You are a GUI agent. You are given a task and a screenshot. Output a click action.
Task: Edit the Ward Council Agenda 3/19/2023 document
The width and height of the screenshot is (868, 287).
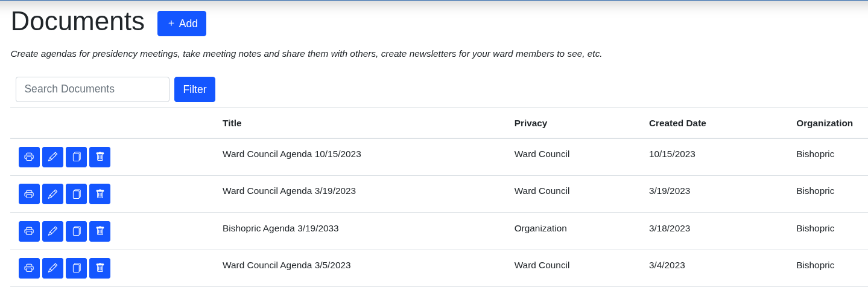click(52, 194)
